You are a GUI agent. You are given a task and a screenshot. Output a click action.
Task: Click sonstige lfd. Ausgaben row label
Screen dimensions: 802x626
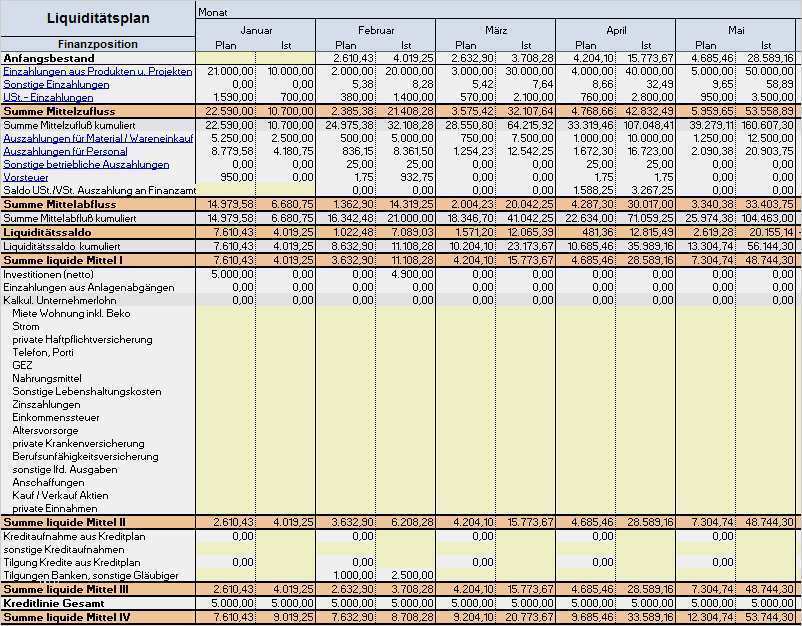65,470
